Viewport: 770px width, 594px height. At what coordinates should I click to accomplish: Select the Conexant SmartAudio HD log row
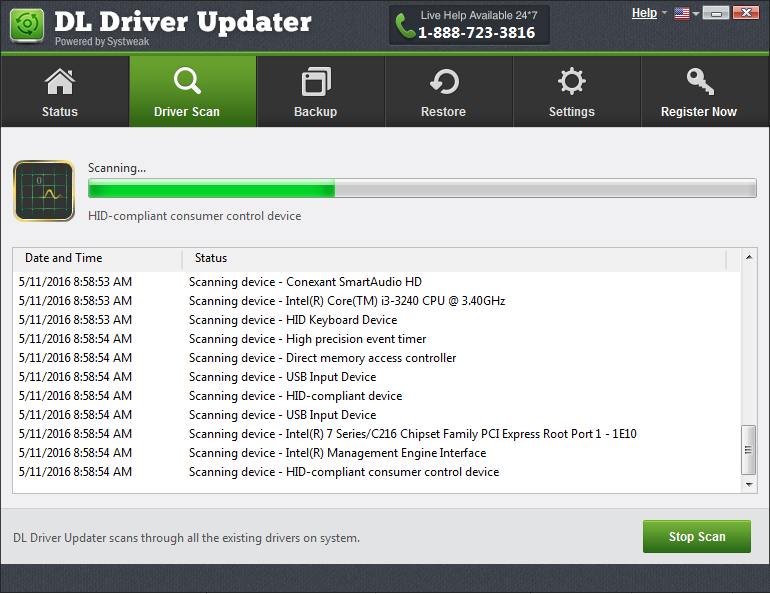(305, 282)
